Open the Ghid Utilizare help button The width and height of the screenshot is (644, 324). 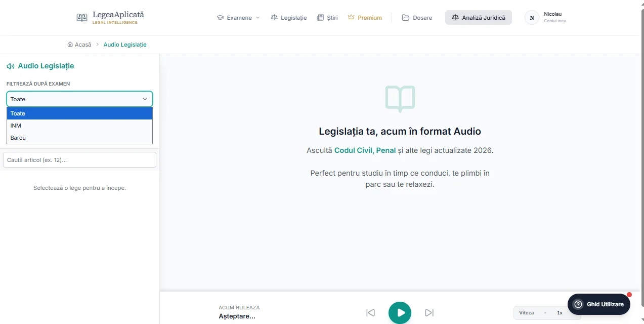598,304
